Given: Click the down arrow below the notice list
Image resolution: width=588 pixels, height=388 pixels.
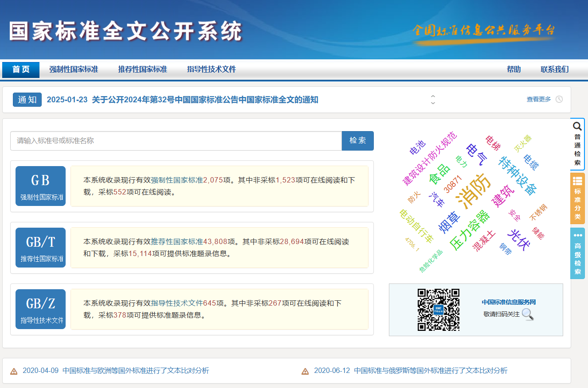Looking at the screenshot, I should [x=432, y=103].
